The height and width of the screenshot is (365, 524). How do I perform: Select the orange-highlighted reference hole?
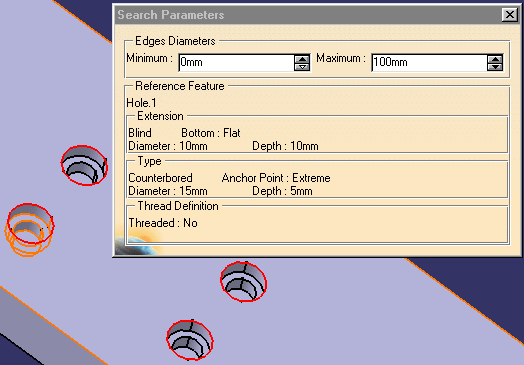[29, 229]
